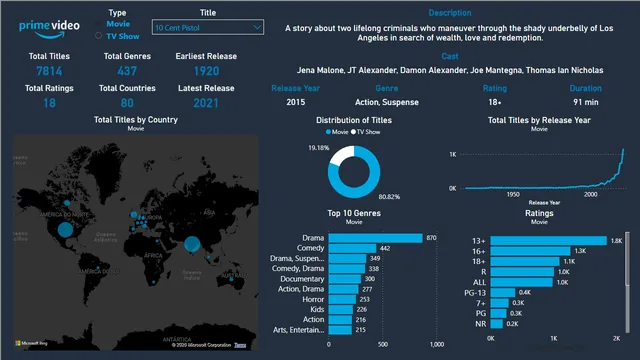The height and width of the screenshot is (360, 640).
Task: Click the 7+ rating bar
Action: 500,303
